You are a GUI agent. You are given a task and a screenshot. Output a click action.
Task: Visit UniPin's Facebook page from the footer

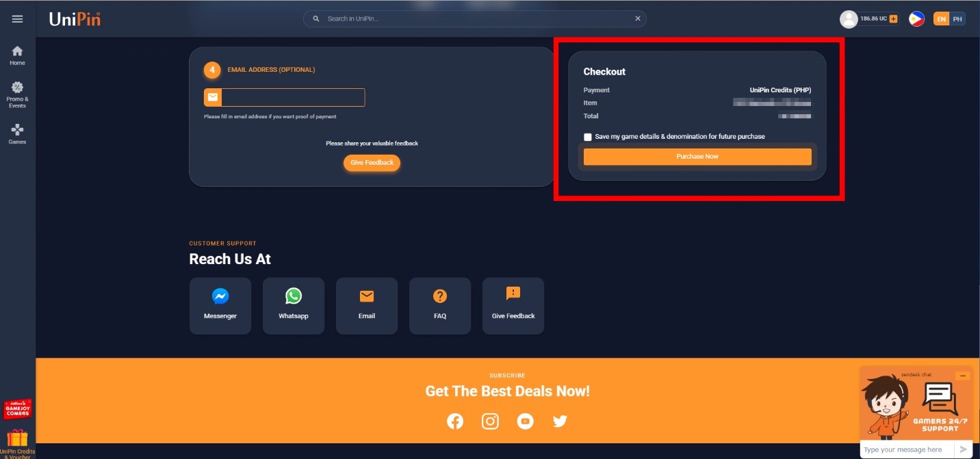455,421
